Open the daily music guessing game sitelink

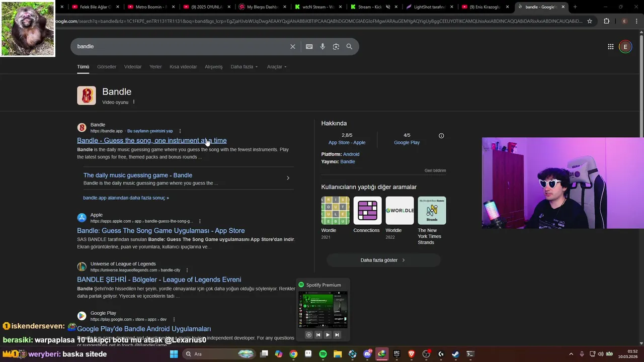coord(138,175)
